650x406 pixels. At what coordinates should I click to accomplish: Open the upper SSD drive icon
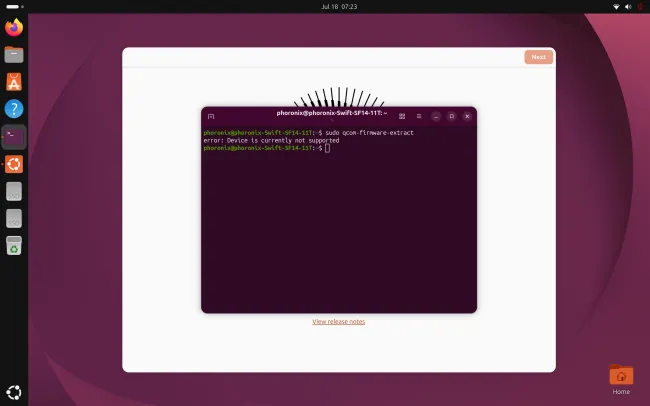14,192
